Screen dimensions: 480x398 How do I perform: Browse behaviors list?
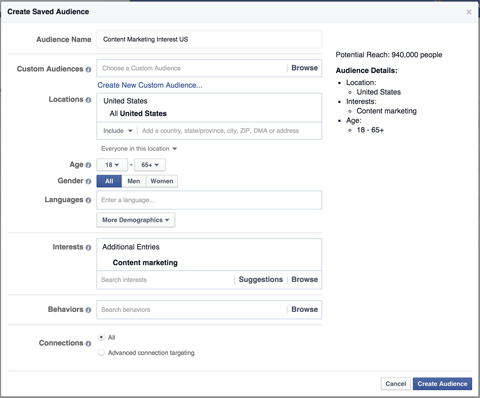pyautogui.click(x=304, y=309)
